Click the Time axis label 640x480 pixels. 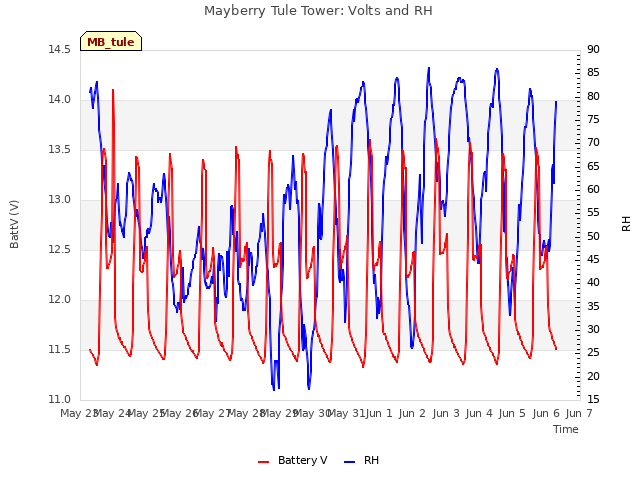click(x=566, y=429)
